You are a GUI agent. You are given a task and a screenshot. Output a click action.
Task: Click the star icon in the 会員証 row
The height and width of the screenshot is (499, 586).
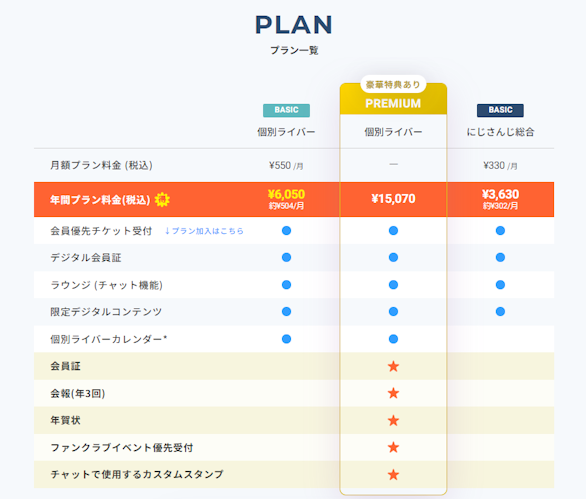[393, 366]
